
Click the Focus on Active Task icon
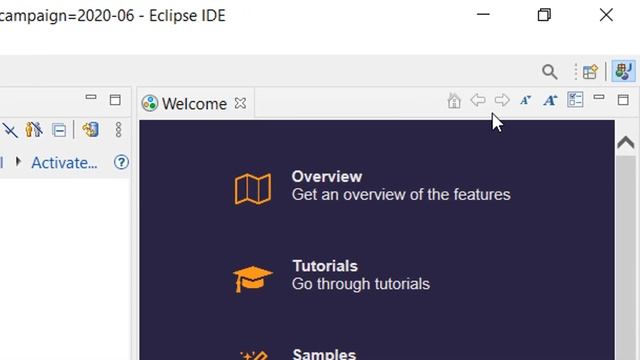click(x=34, y=130)
